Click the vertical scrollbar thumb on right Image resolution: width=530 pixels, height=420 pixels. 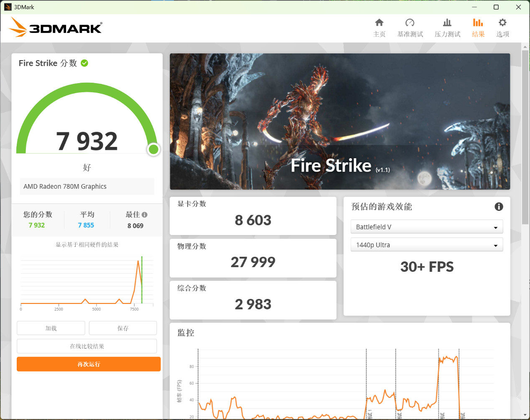(x=525, y=138)
